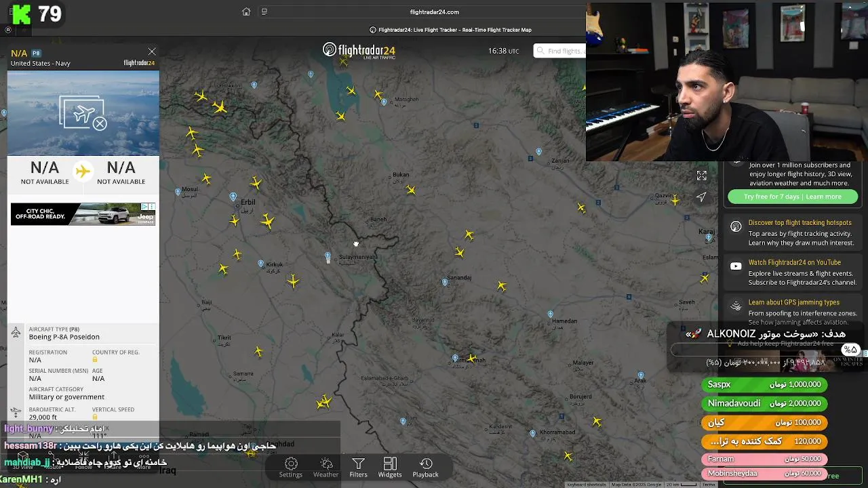Select the Mosul airport pin
Image resolution: width=868 pixels, height=488 pixels.
178,192
